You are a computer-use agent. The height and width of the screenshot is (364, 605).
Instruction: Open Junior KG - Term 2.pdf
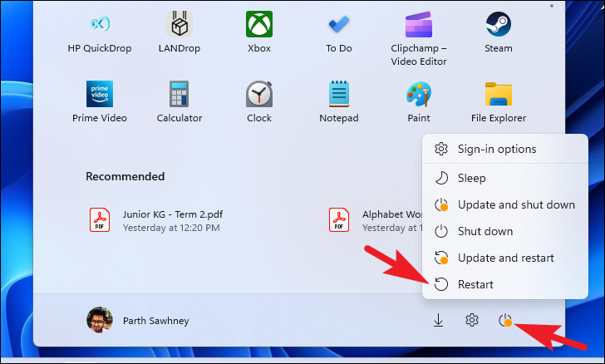(156, 220)
